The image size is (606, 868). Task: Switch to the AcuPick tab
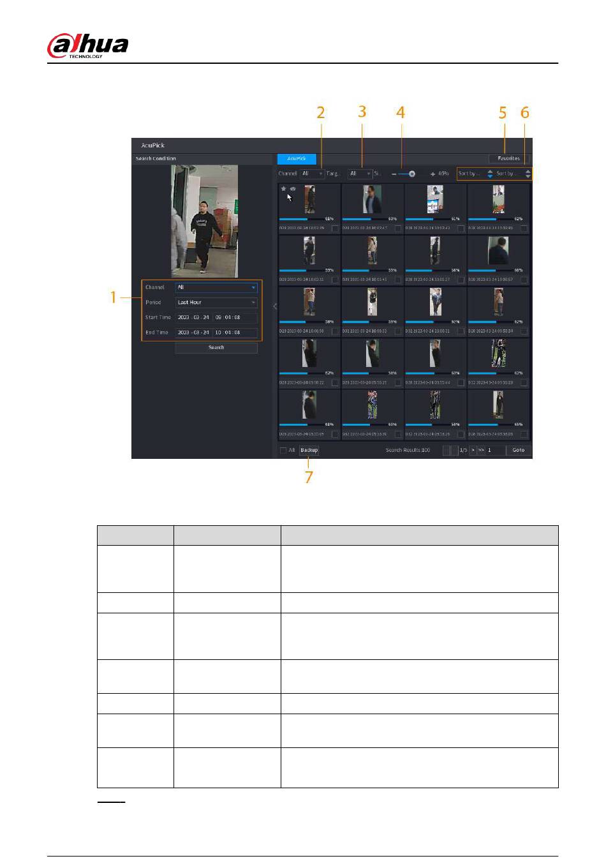(297, 158)
